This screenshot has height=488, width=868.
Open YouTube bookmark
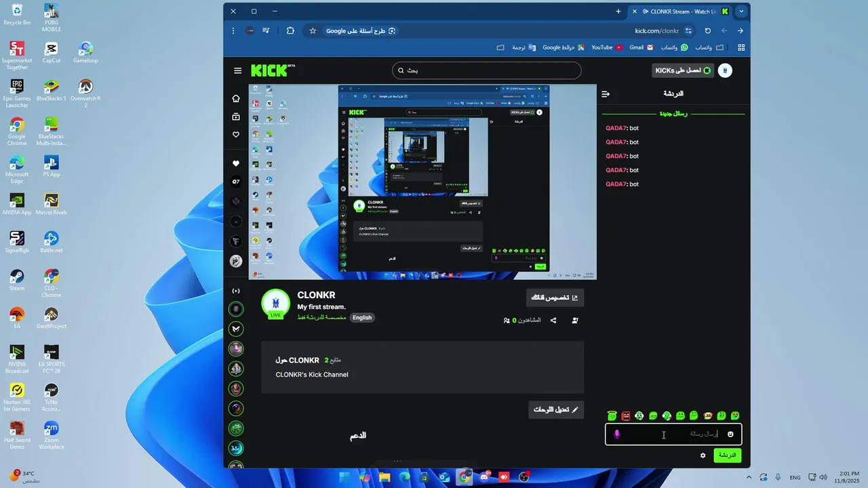coord(607,47)
